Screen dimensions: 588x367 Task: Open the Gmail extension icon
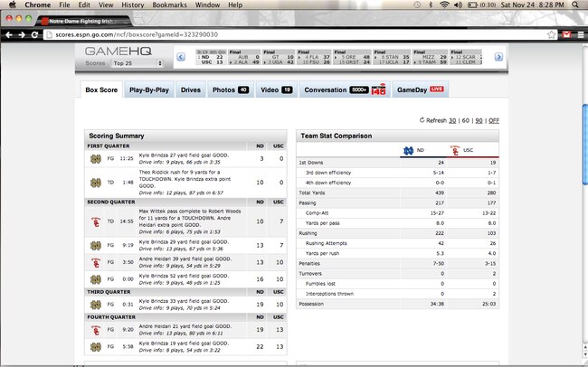pos(566,35)
